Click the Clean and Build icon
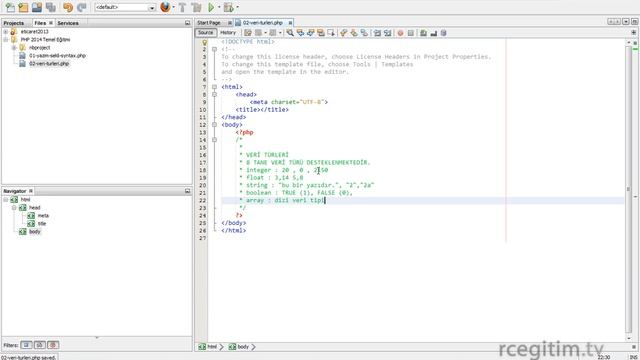Image resolution: width=640 pixels, height=360 pixels. tap(196, 7)
